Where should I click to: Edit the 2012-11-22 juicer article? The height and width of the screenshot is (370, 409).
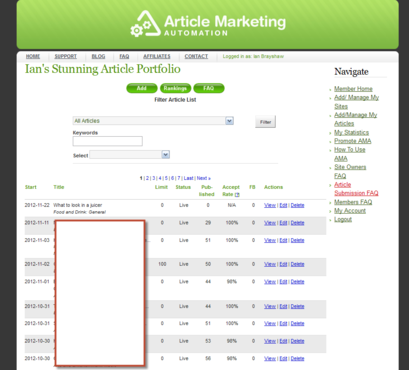click(283, 205)
